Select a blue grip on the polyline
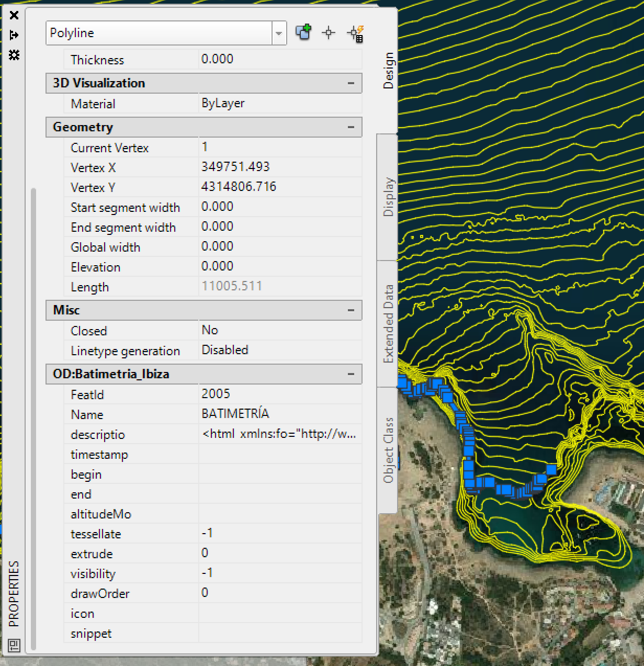Image resolution: width=644 pixels, height=666 pixels. [551, 469]
